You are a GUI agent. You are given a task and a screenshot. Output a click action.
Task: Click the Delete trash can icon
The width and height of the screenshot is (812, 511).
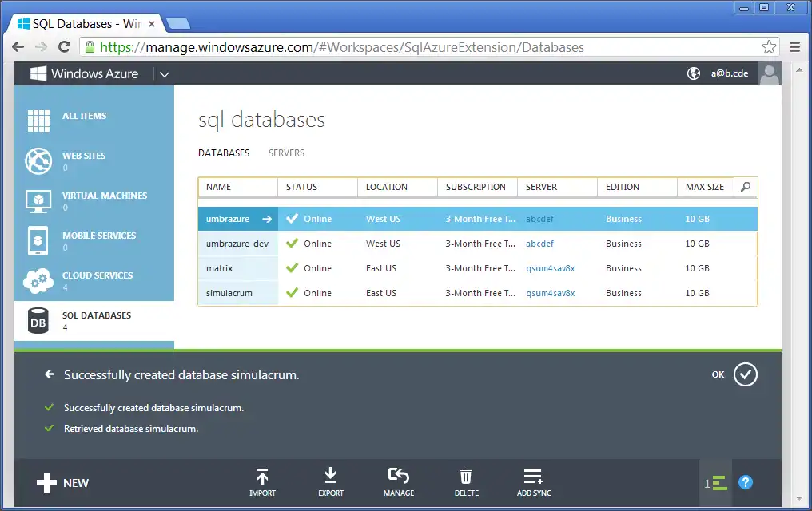(466, 476)
